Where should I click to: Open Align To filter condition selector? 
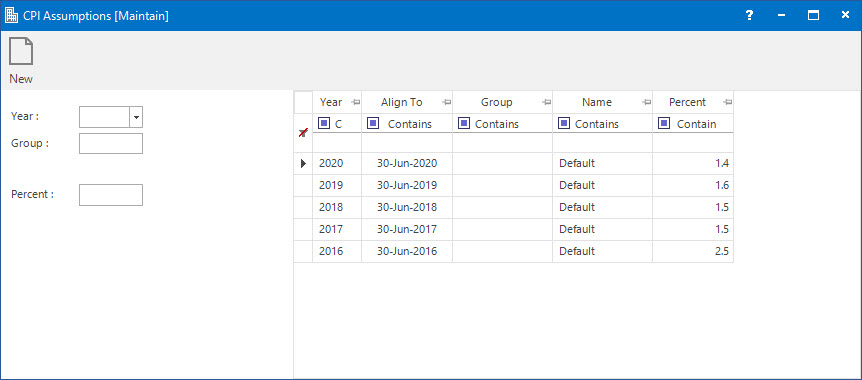point(373,124)
